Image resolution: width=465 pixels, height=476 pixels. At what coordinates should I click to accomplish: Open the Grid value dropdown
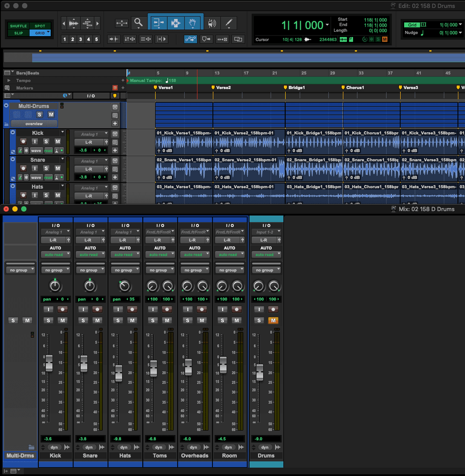[460, 25]
